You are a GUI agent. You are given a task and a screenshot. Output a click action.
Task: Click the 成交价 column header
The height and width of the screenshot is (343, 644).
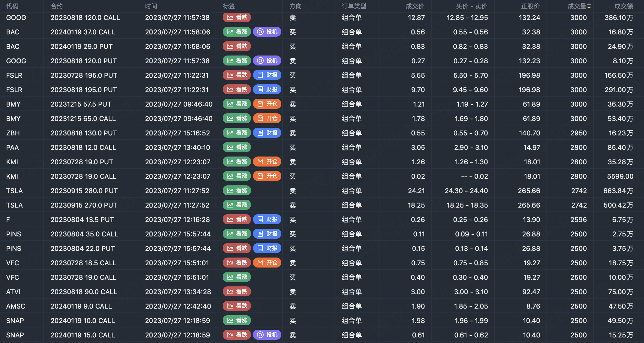tap(415, 6)
